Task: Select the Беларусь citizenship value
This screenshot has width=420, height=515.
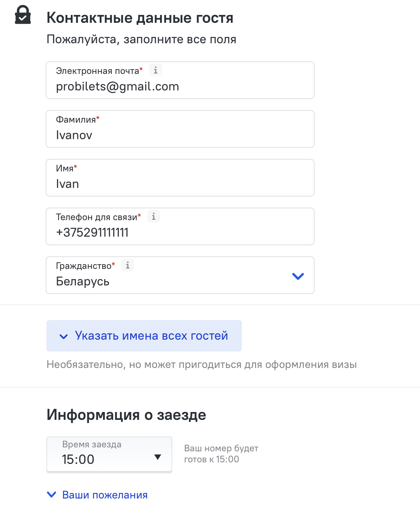Action: point(83,281)
